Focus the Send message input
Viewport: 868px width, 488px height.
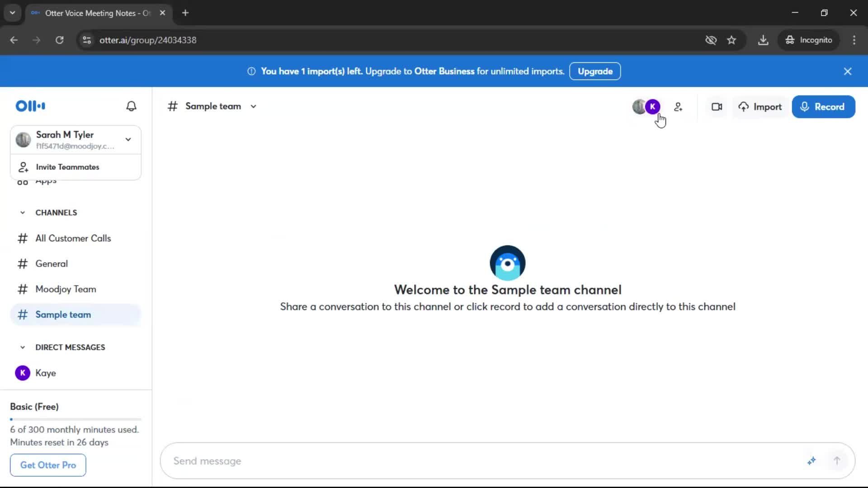coord(484,461)
